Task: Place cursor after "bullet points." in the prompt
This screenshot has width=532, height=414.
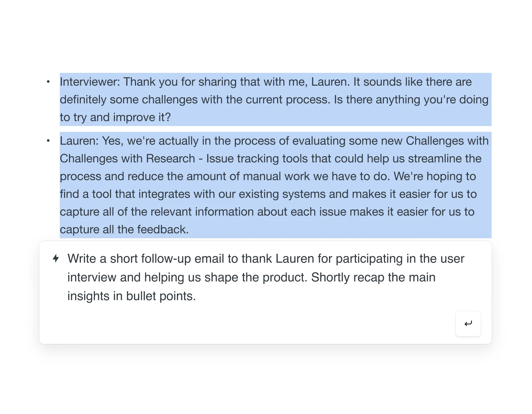Action: click(196, 296)
